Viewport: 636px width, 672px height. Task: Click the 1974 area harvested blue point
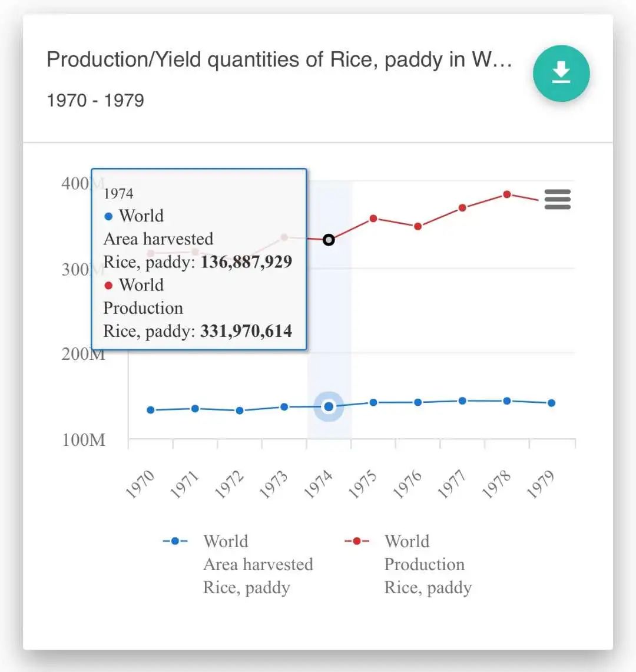point(329,406)
